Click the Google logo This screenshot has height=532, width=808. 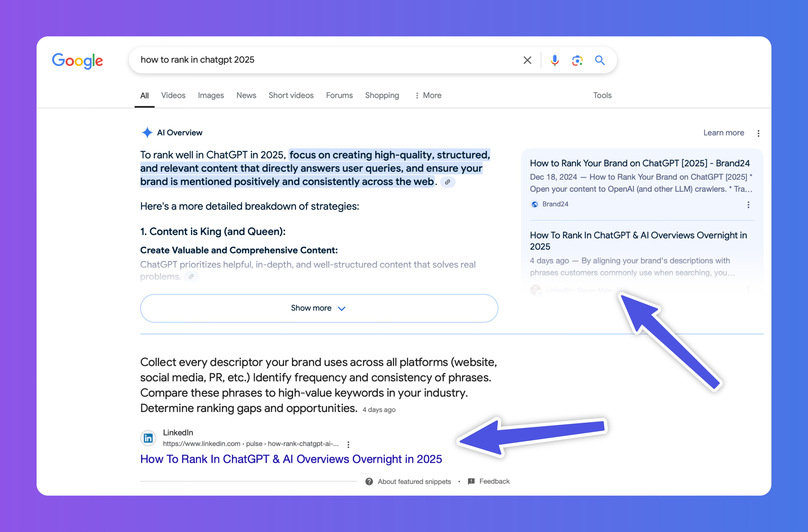pos(77,61)
